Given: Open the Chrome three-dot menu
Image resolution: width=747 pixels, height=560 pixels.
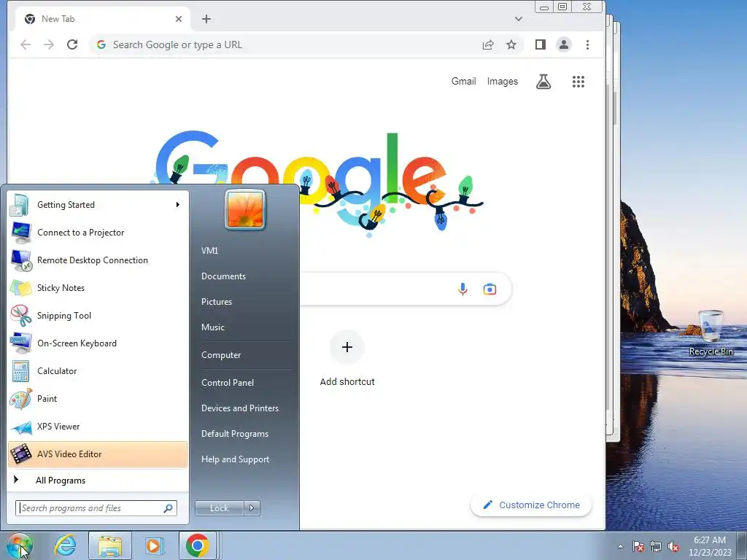Looking at the screenshot, I should pyautogui.click(x=587, y=44).
